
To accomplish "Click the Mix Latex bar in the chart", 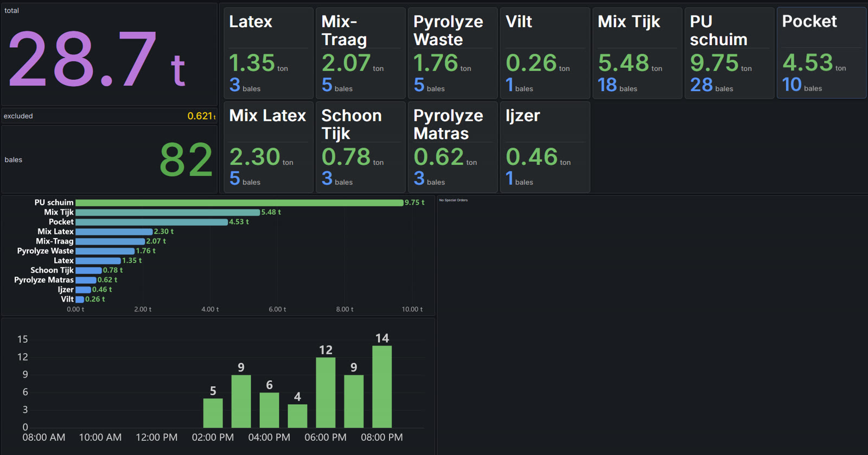I will tap(114, 232).
